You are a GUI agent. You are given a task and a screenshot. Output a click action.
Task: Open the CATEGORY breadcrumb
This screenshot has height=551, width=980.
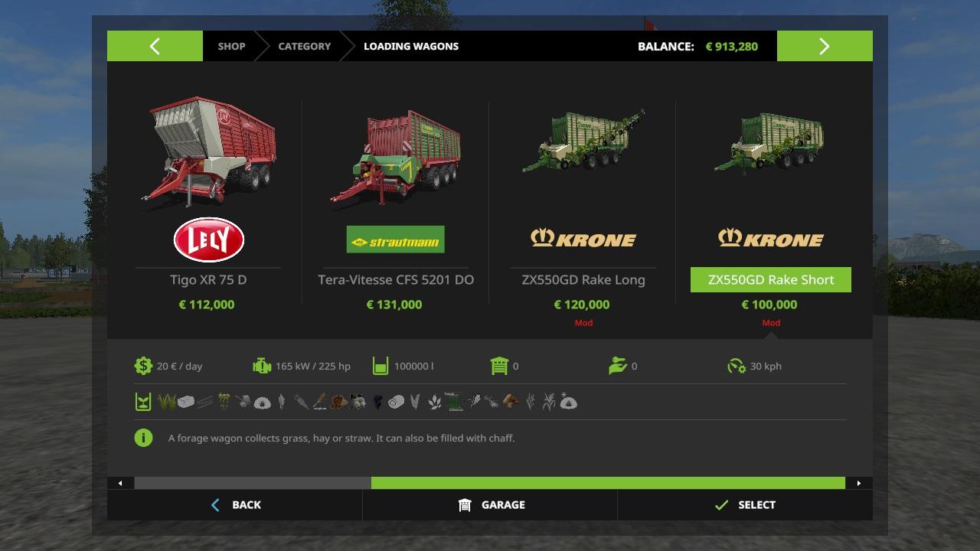click(x=305, y=46)
